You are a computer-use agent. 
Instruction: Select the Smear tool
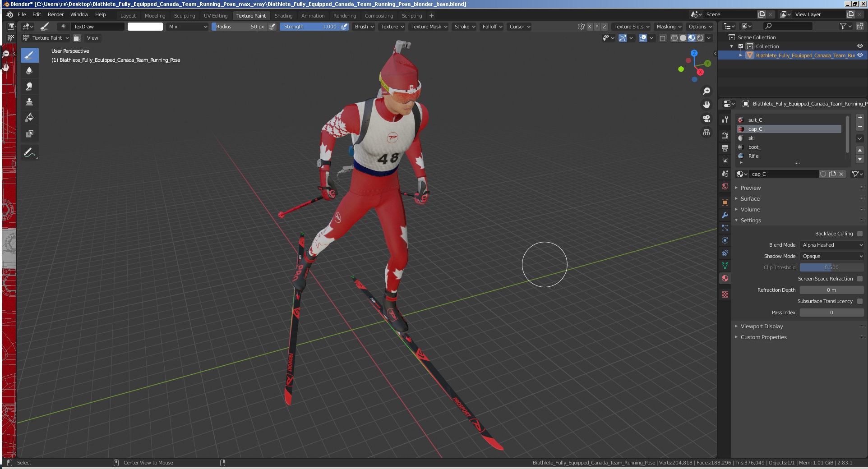pyautogui.click(x=29, y=86)
